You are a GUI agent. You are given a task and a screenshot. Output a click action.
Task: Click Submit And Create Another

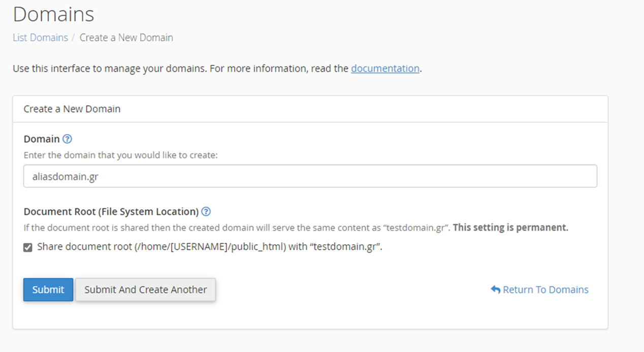pyautogui.click(x=145, y=290)
